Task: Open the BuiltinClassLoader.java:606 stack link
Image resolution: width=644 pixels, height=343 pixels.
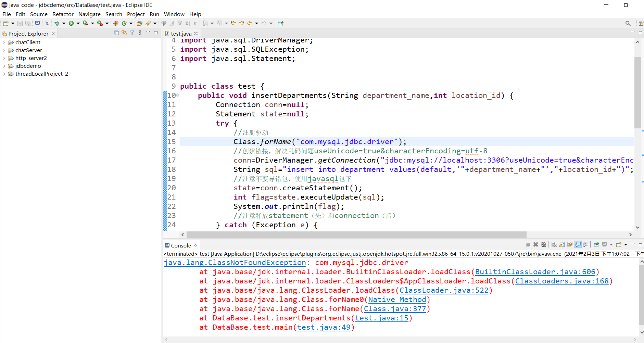Action: [x=535, y=272]
